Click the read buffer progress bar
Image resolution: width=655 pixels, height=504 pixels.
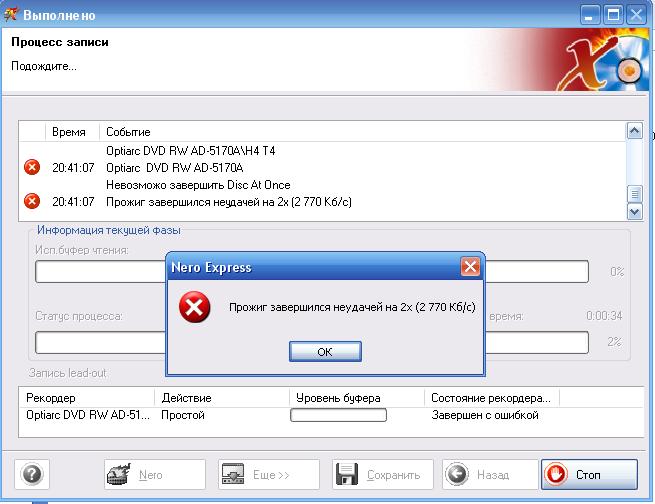point(312,271)
